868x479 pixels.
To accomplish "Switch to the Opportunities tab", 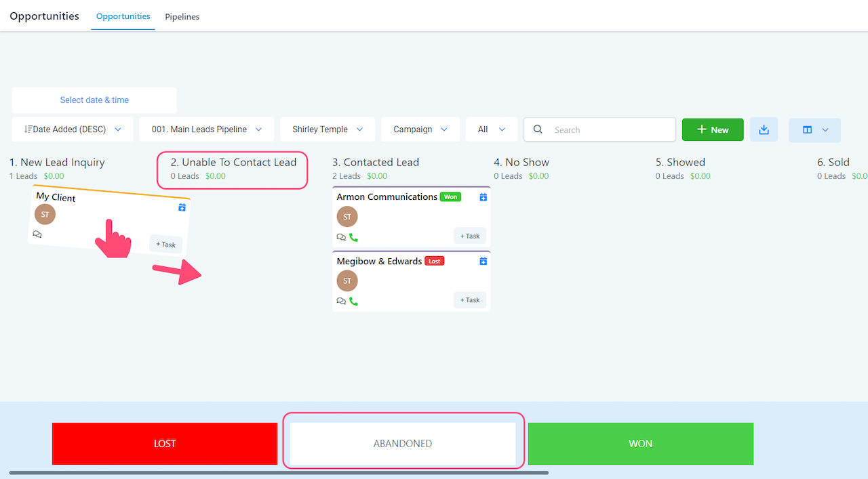I will click(x=123, y=16).
